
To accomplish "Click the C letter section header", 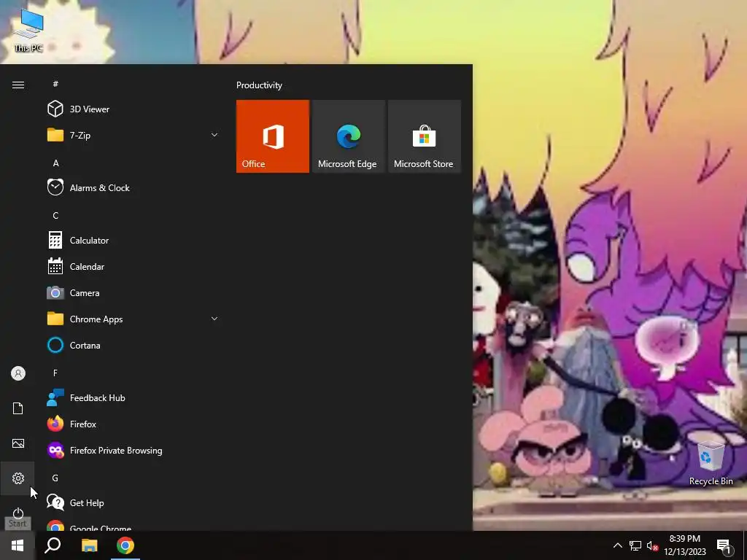I will click(x=55, y=216).
